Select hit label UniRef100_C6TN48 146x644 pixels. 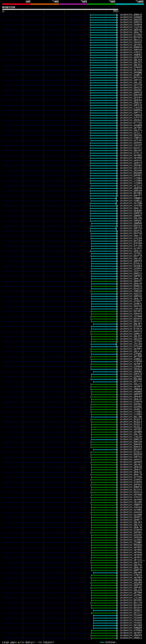click(131, 316)
